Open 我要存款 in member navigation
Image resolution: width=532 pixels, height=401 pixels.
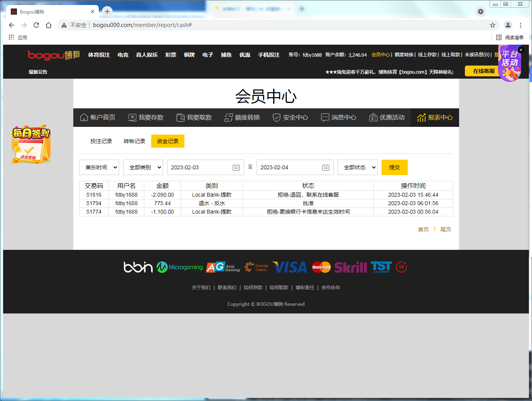click(146, 118)
